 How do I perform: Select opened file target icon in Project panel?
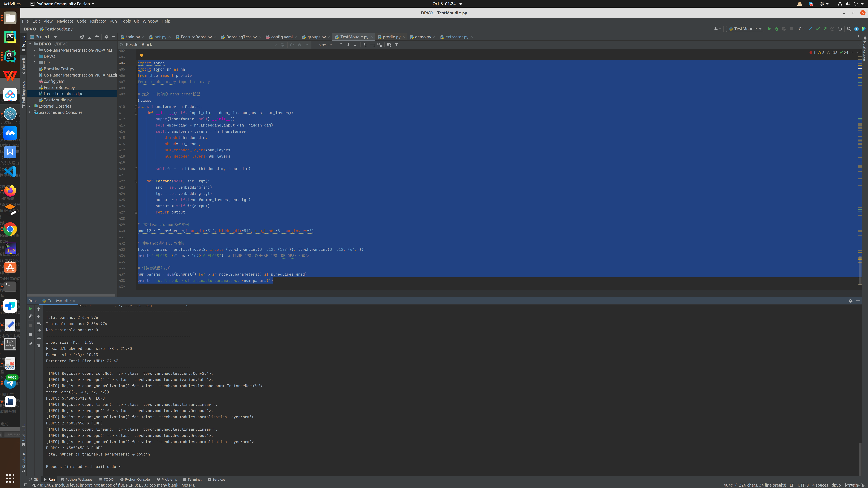coord(82,37)
